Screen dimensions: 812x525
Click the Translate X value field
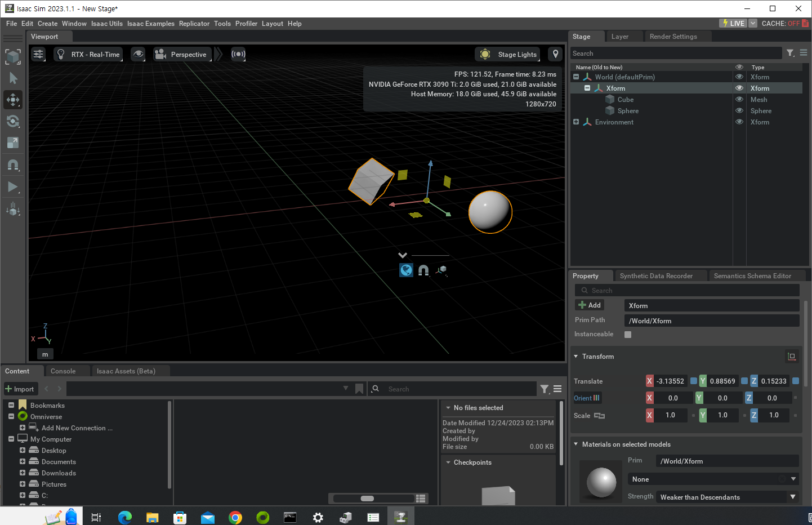(671, 381)
